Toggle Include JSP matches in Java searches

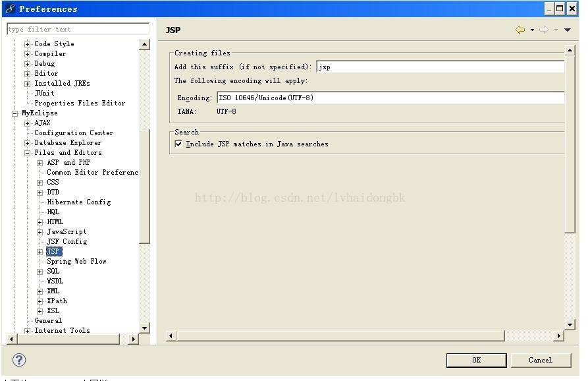point(179,144)
